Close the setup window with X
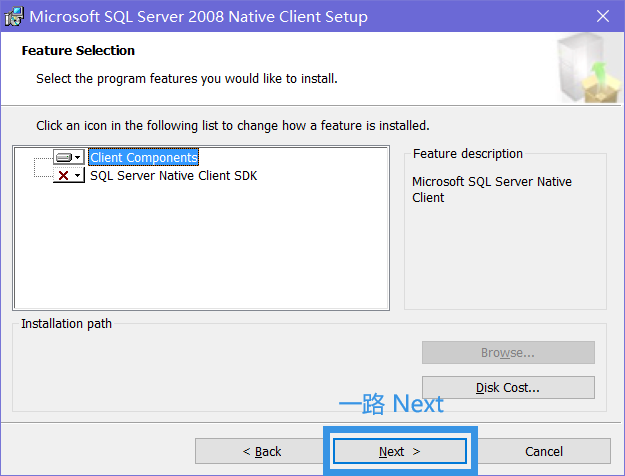This screenshot has width=625, height=476. point(603,16)
